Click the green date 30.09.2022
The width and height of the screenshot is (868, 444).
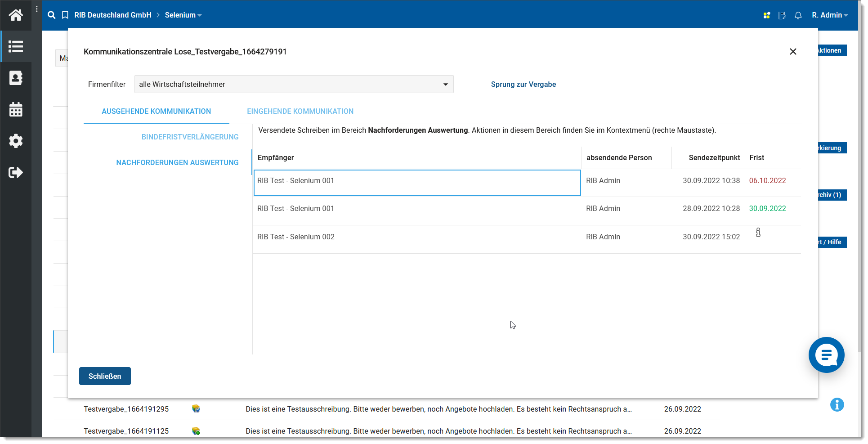click(x=767, y=208)
